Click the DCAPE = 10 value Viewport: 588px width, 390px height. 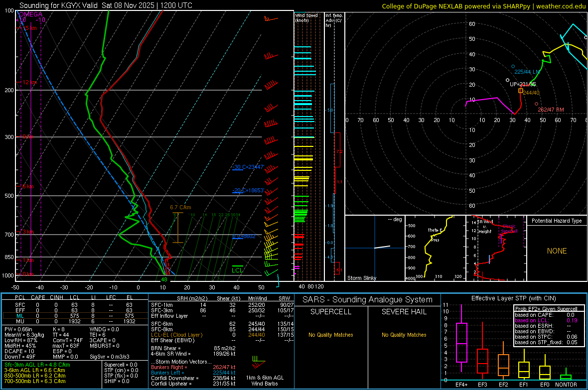pyautogui.click(x=19, y=351)
